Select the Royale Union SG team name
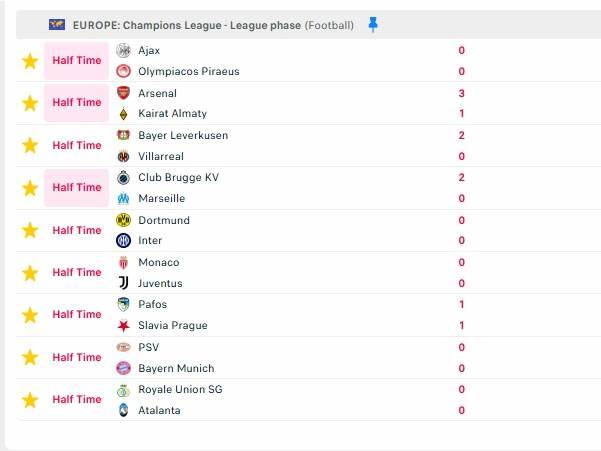 tap(180, 389)
